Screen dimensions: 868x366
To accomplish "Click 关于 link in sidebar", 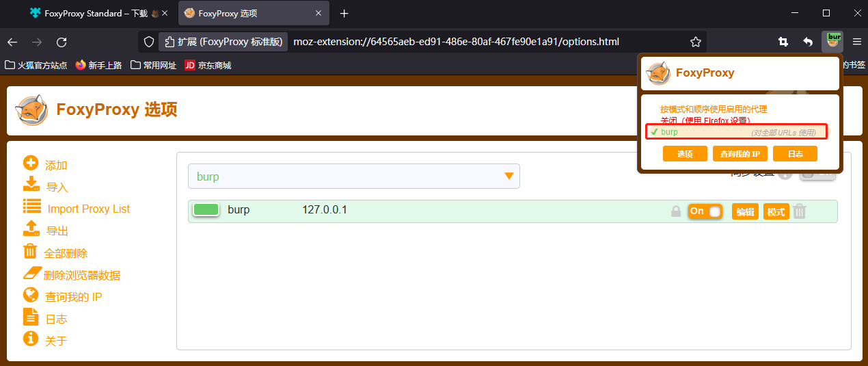I will coord(56,341).
